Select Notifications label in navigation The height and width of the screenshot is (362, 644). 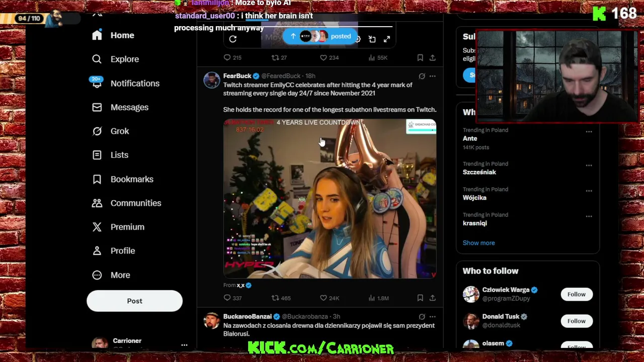[x=135, y=83]
